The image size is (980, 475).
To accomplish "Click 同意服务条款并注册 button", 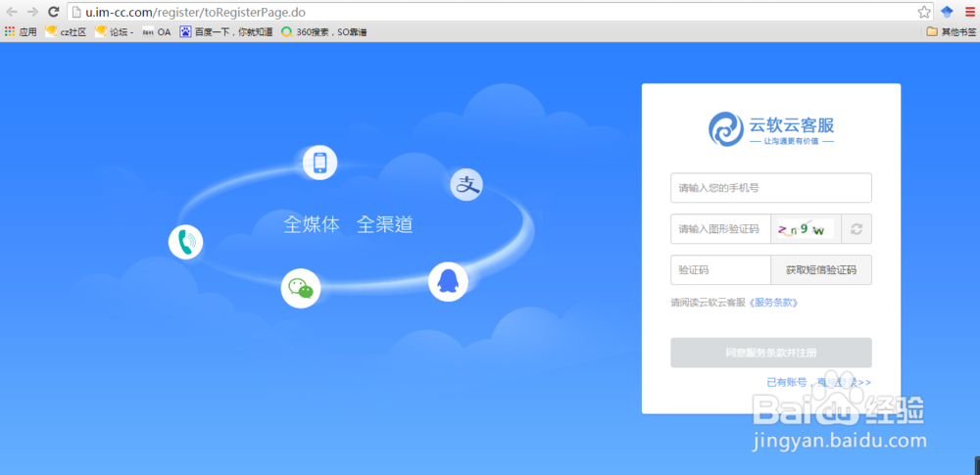I will pyautogui.click(x=771, y=353).
